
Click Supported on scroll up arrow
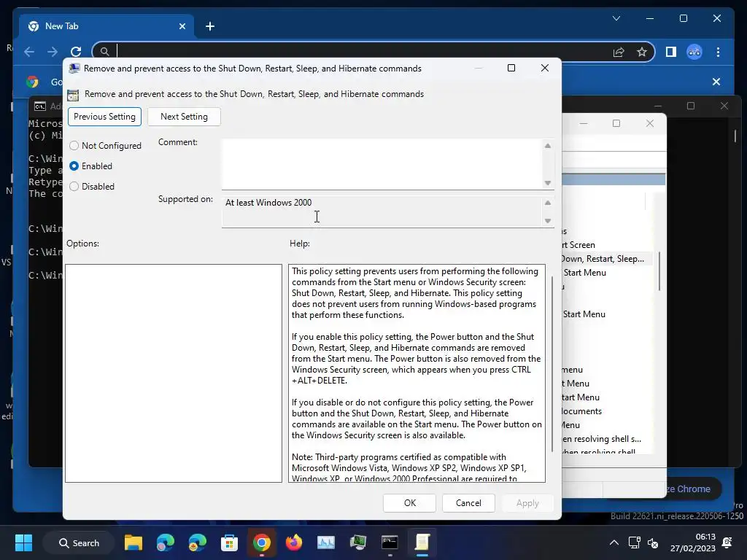click(548, 203)
